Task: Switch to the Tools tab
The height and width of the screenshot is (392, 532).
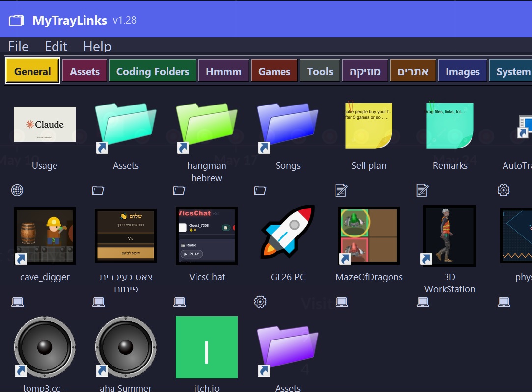Action: [x=320, y=71]
